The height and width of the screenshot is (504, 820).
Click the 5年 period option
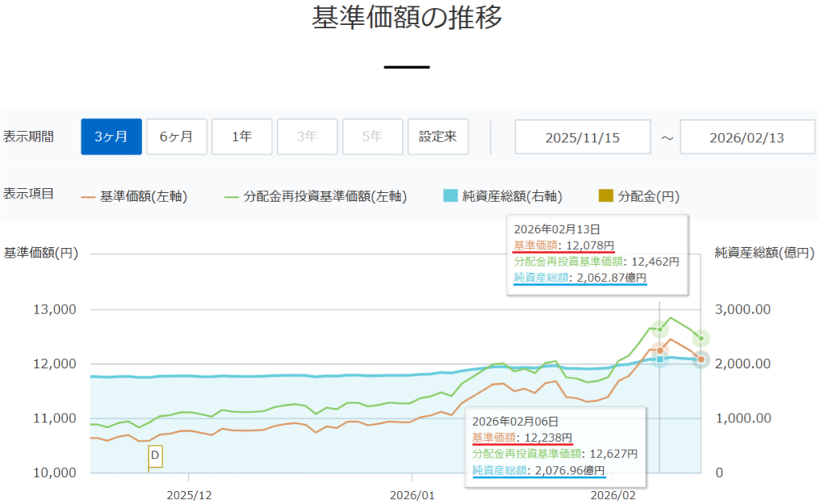(x=372, y=137)
